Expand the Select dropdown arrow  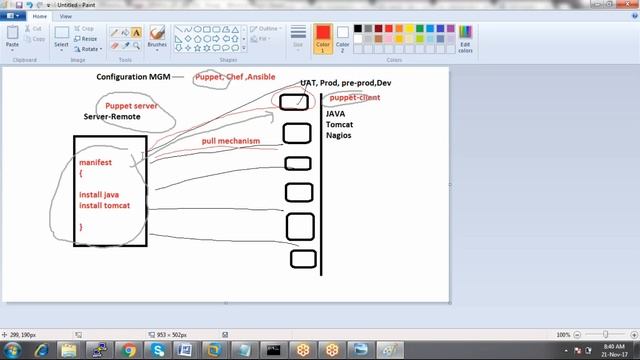point(61,50)
